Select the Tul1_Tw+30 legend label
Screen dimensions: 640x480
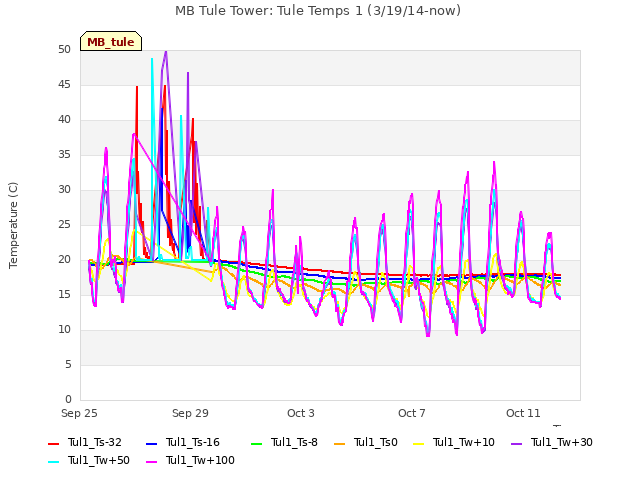pos(562,442)
